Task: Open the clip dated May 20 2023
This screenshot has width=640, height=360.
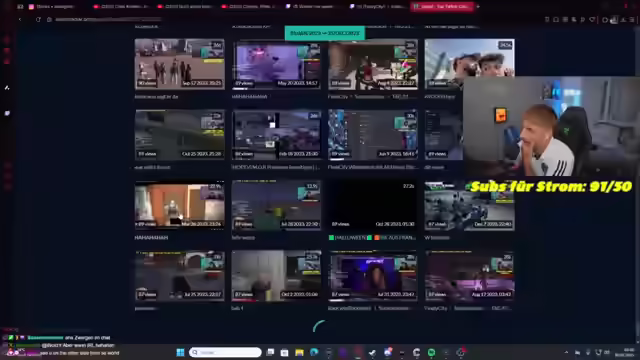Action: [x=276, y=64]
